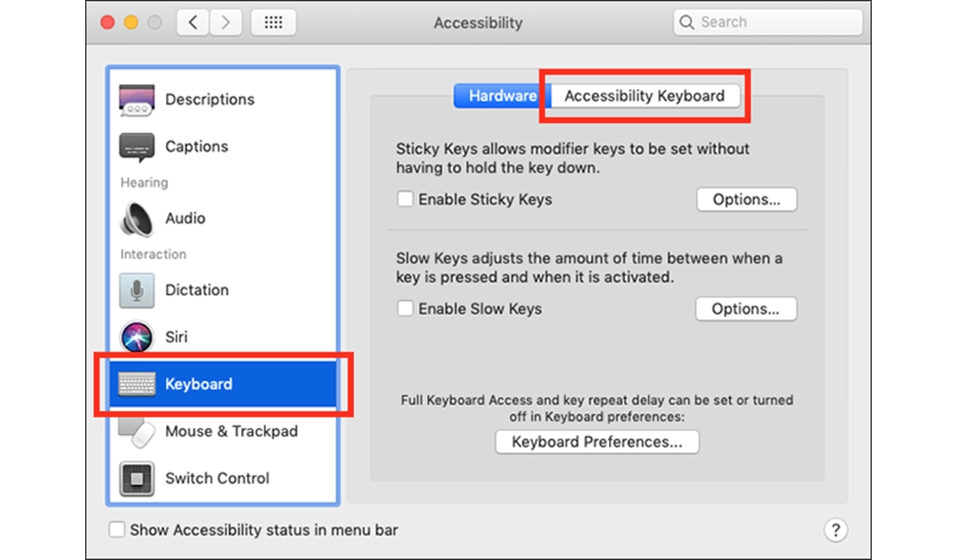This screenshot has height=560, width=957.
Task: Open Options for Sticky Keys
Action: click(x=746, y=199)
